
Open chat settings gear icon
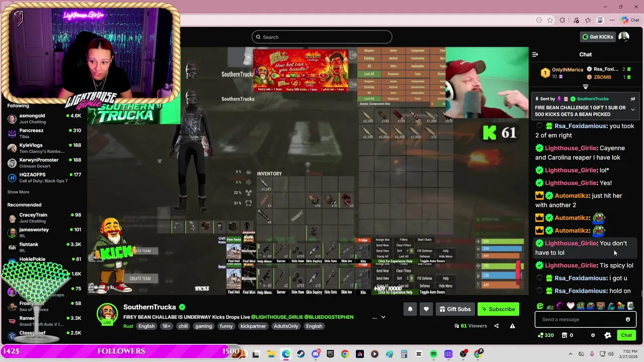[x=593, y=335]
